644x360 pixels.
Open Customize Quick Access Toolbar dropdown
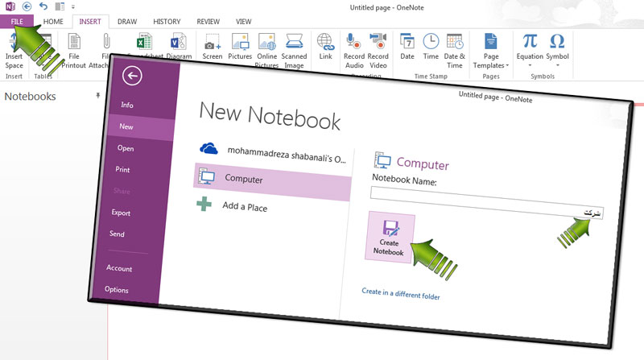pos(73,6)
